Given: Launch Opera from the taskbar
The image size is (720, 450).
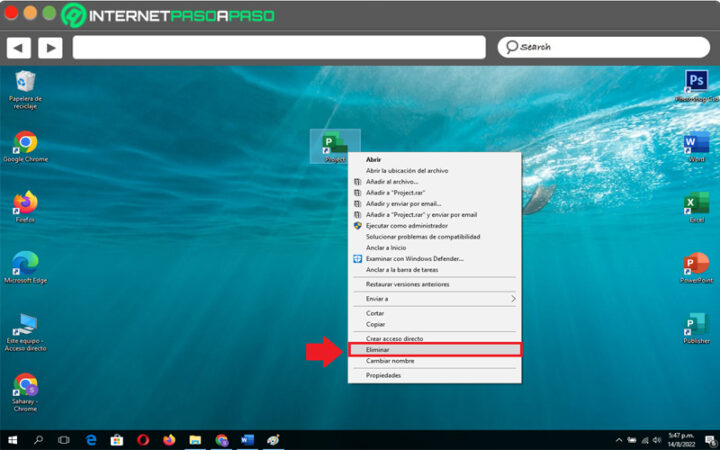Looking at the screenshot, I should click(x=143, y=440).
